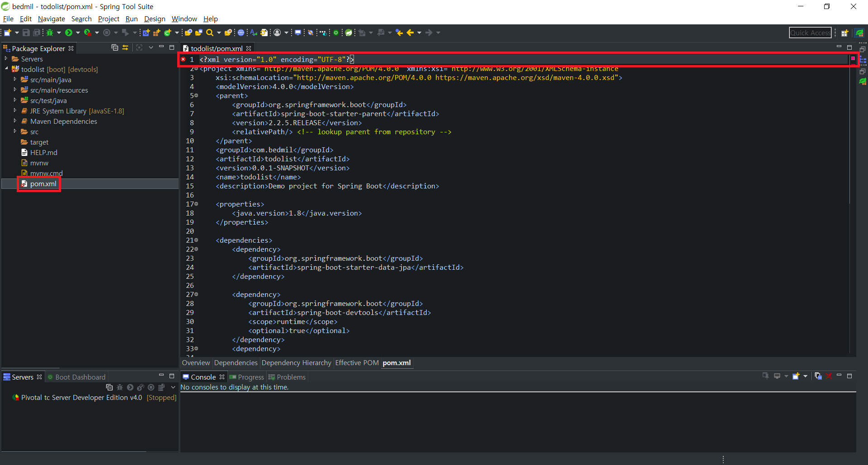
Task: Collapse the dependency element on line 27
Action: 197,294
